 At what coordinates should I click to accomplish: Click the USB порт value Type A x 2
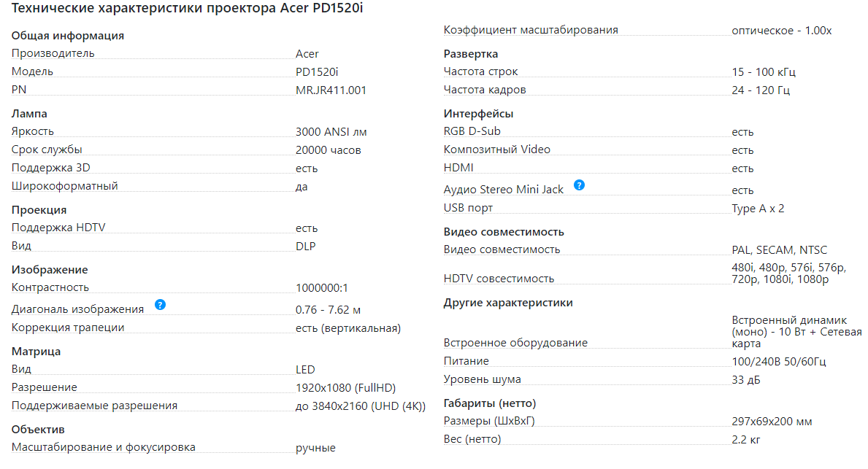click(x=758, y=209)
